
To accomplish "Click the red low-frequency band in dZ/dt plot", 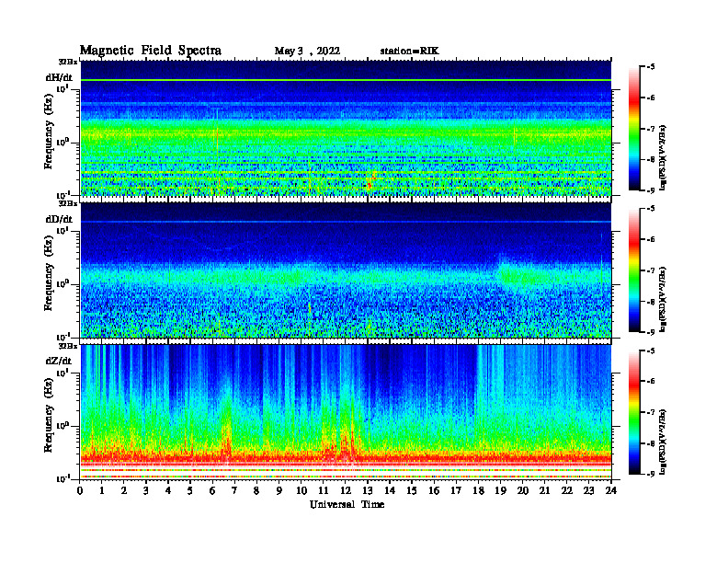I will click(346, 458).
